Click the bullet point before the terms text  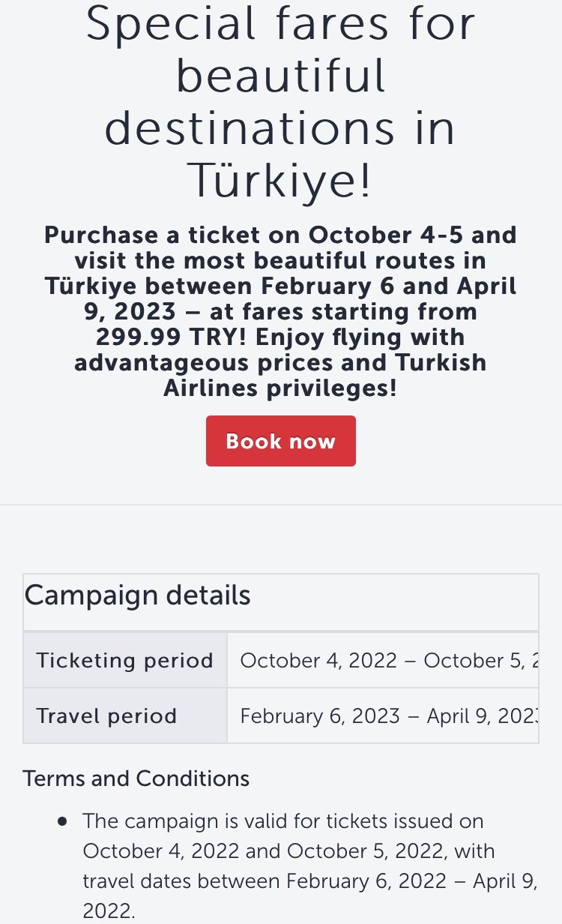(x=63, y=821)
